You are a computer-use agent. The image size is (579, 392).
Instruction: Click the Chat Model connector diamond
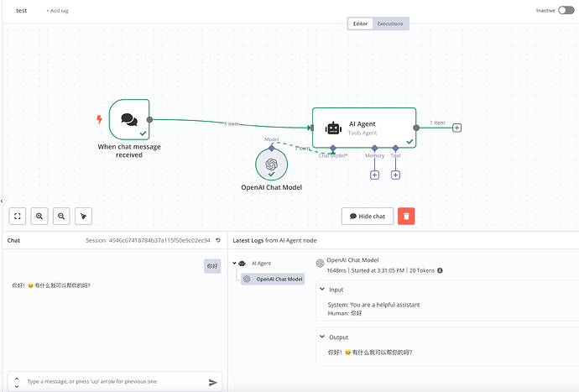coord(332,149)
